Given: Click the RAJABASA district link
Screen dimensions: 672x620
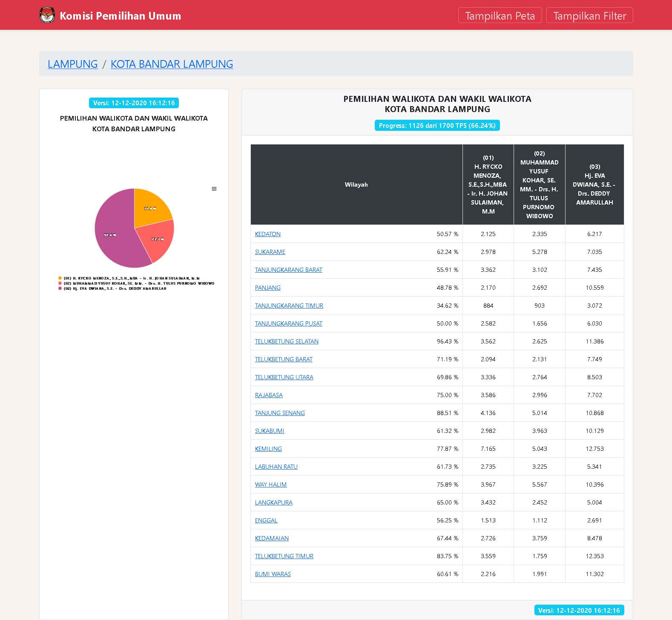Looking at the screenshot, I should (269, 395).
